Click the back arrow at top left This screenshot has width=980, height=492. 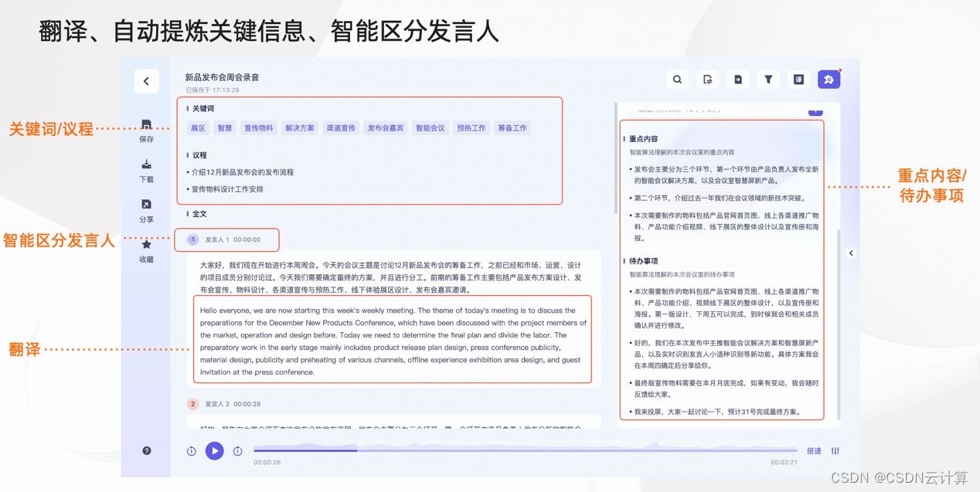click(146, 81)
